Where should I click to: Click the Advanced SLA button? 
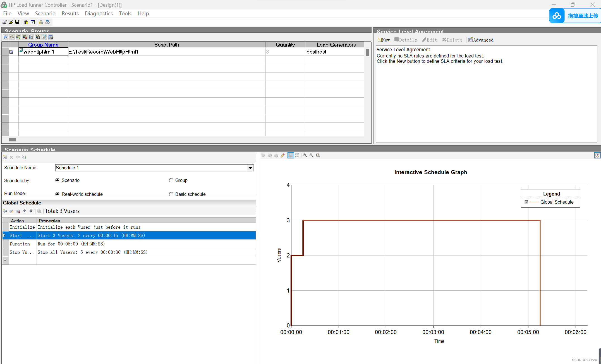(481, 40)
